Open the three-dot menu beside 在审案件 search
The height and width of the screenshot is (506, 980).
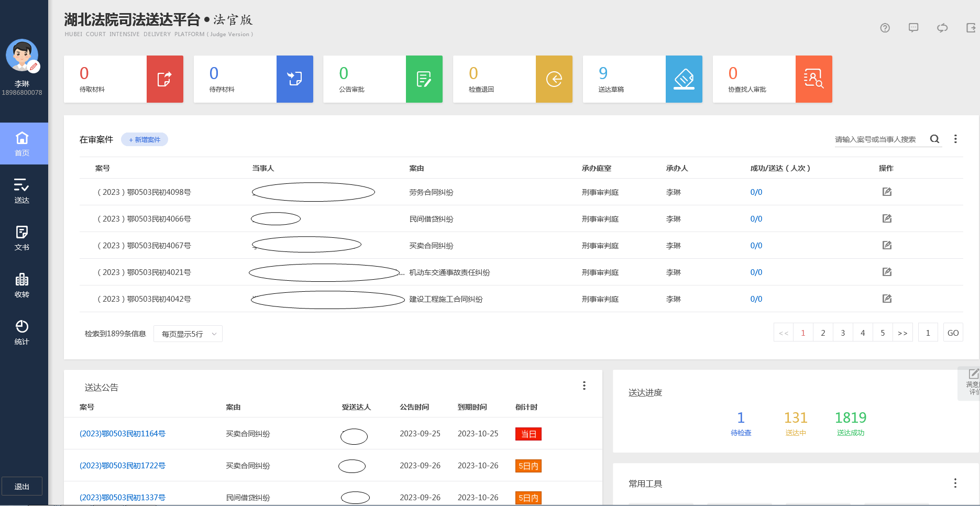[956, 139]
